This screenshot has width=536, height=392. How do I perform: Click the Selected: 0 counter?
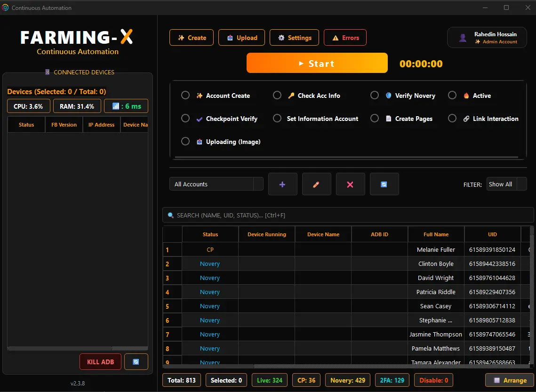[226, 380]
